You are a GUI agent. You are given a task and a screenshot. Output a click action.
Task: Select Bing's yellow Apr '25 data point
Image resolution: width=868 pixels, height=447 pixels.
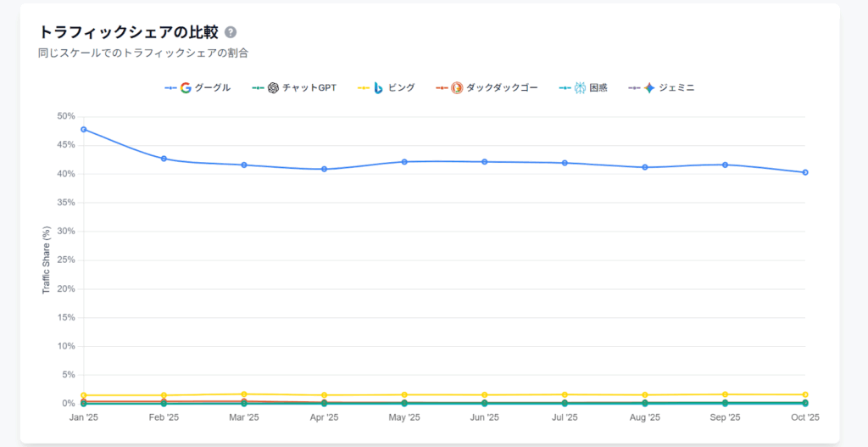pyautogui.click(x=325, y=395)
